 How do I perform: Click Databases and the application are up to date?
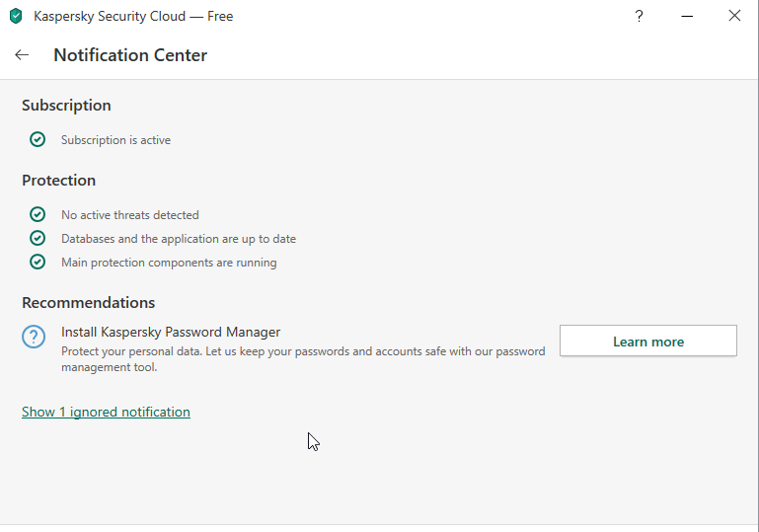(178, 239)
